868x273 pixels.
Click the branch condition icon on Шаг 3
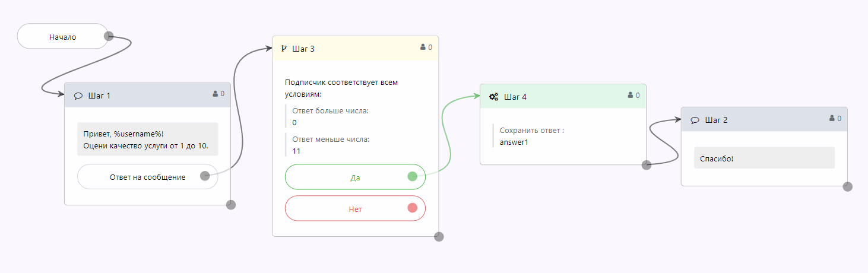coord(284,48)
